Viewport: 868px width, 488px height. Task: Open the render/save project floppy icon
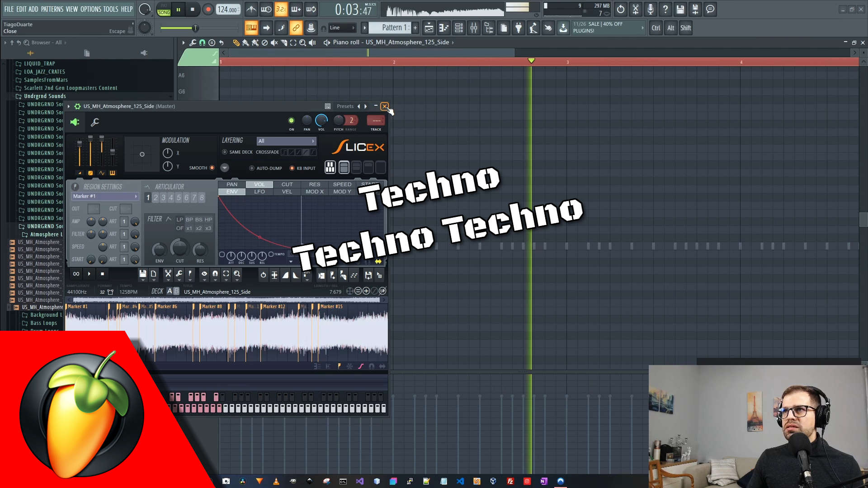tap(680, 9)
